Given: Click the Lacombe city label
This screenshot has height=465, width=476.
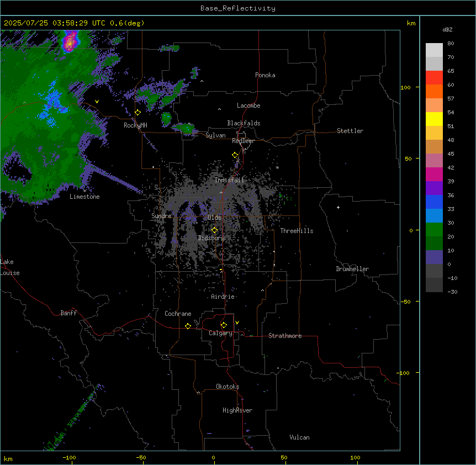Looking at the screenshot, I should tap(248, 105).
